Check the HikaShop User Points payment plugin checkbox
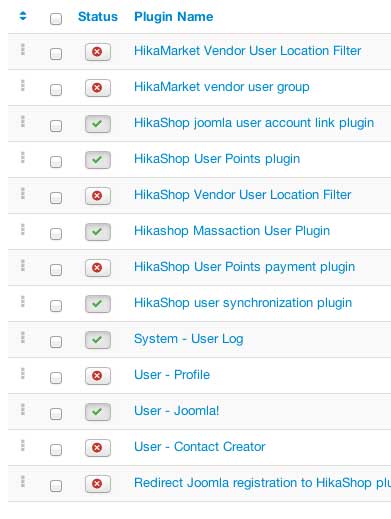This screenshot has width=391, height=519. pyautogui.click(x=56, y=270)
